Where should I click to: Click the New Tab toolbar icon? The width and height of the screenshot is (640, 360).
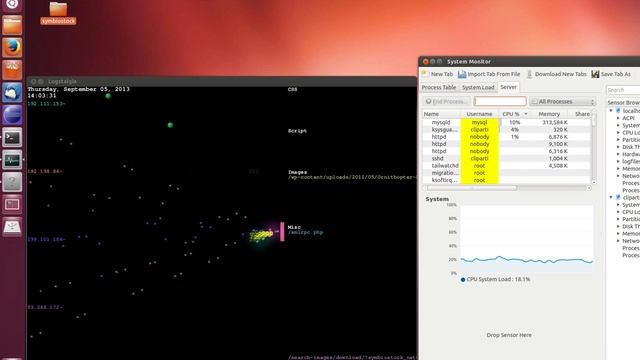coord(425,74)
